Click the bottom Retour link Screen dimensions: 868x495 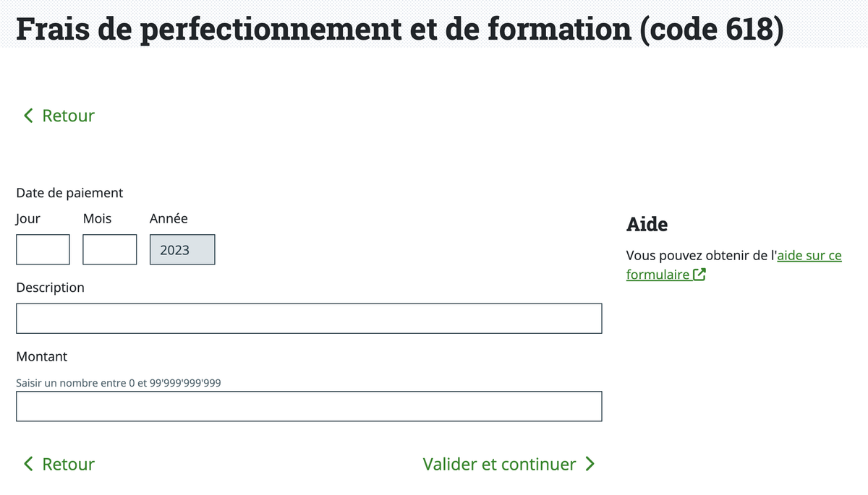click(67, 464)
